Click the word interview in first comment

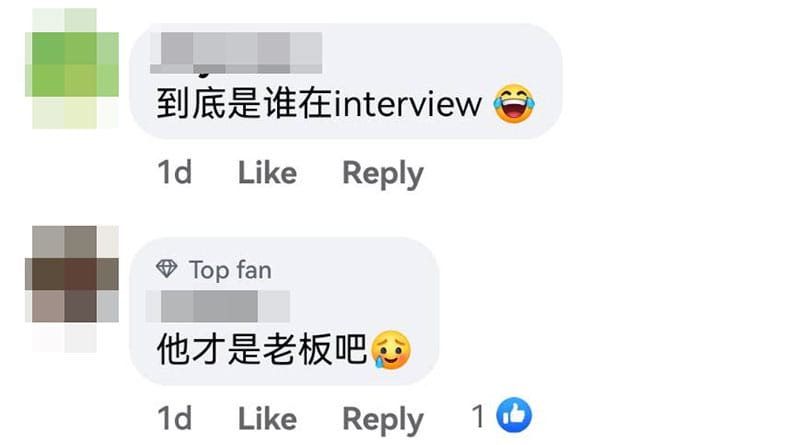click(x=407, y=104)
